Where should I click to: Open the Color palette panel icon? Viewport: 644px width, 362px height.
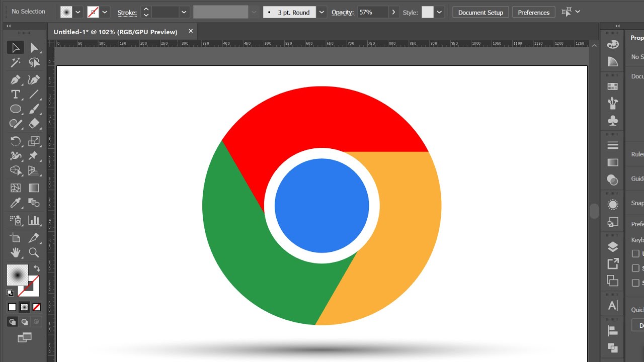coord(613,44)
